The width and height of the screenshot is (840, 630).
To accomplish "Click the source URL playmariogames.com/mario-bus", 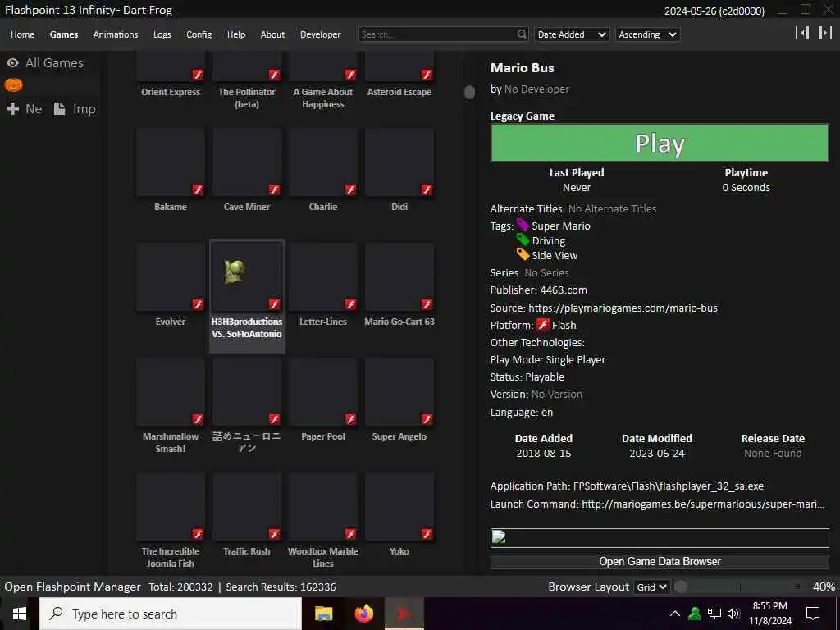I will pyautogui.click(x=623, y=308).
